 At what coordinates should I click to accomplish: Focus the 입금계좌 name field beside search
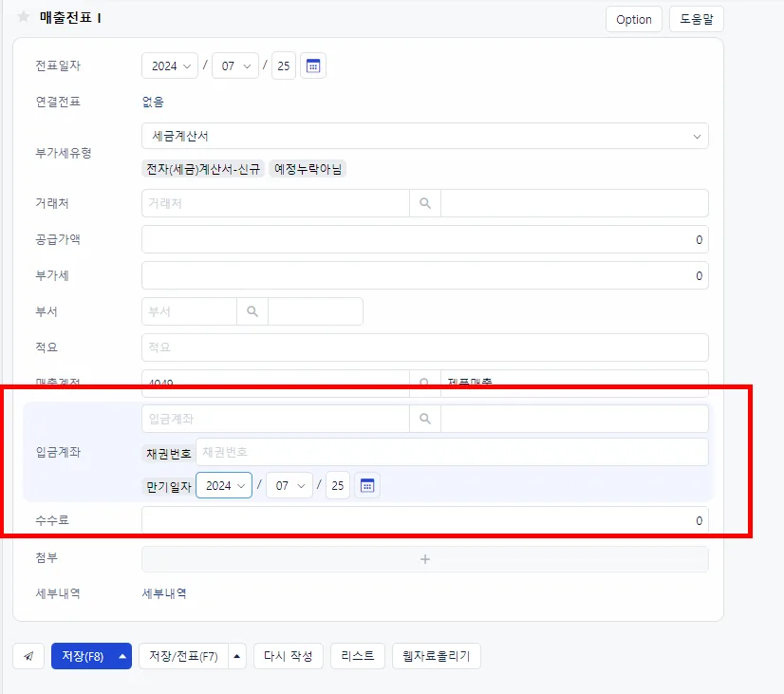point(574,419)
